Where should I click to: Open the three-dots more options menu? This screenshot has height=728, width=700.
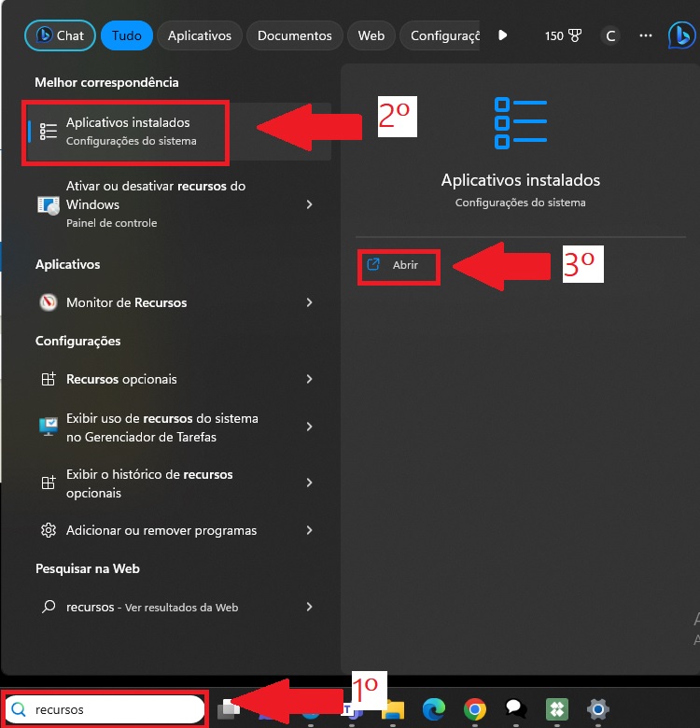point(646,35)
